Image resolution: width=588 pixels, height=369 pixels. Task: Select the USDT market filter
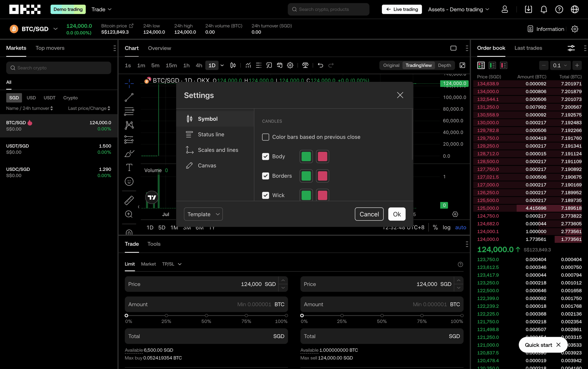coord(50,98)
